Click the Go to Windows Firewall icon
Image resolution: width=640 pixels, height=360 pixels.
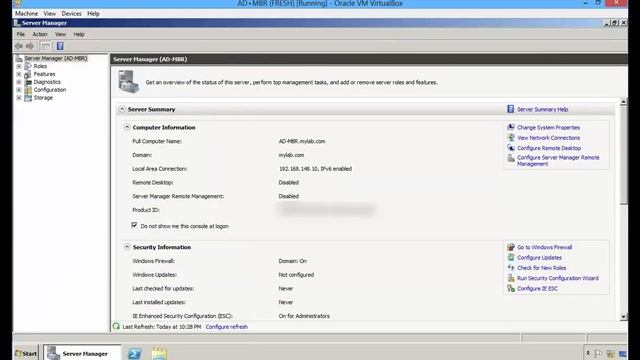point(511,247)
